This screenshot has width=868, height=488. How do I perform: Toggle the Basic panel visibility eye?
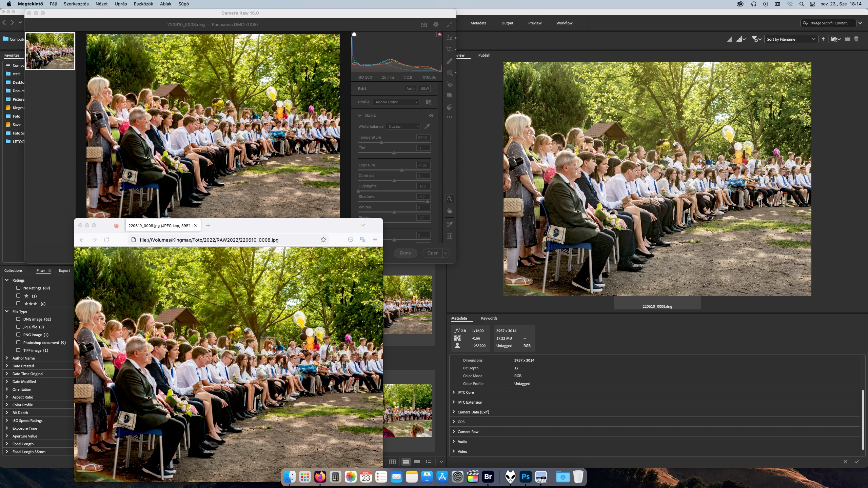[431, 116]
